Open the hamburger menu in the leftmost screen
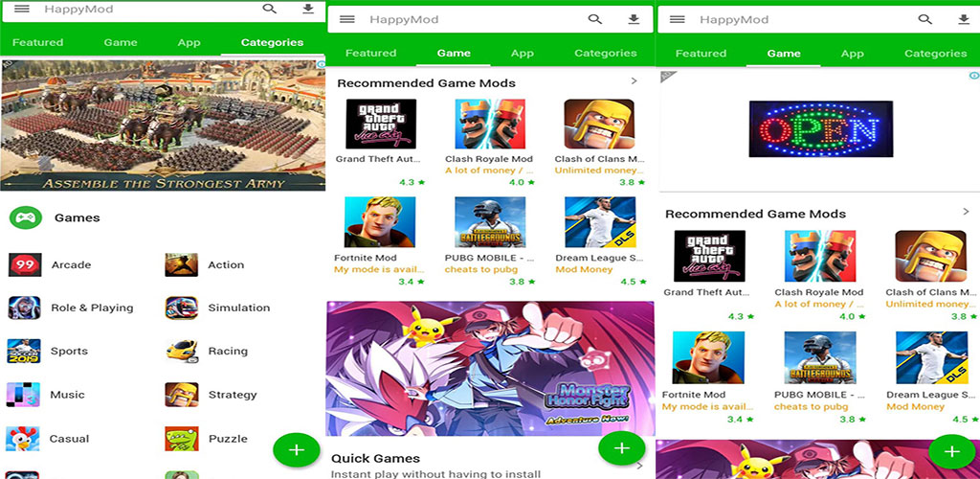 point(21,9)
